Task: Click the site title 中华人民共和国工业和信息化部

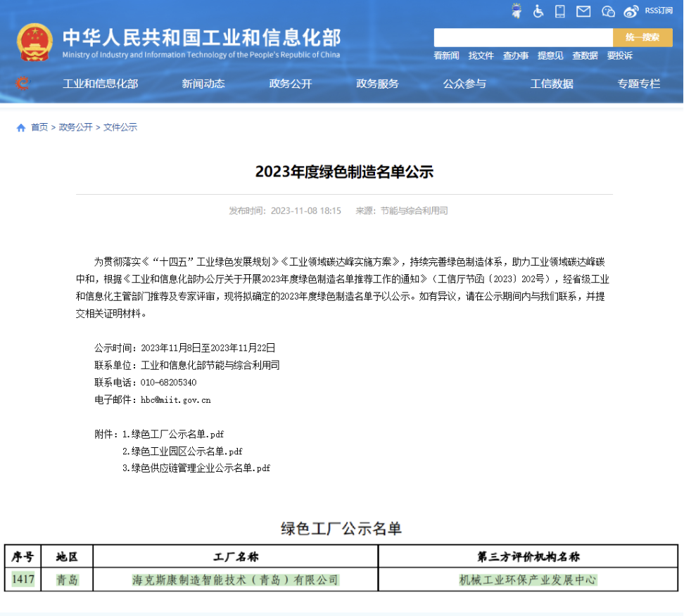Action: click(x=201, y=37)
